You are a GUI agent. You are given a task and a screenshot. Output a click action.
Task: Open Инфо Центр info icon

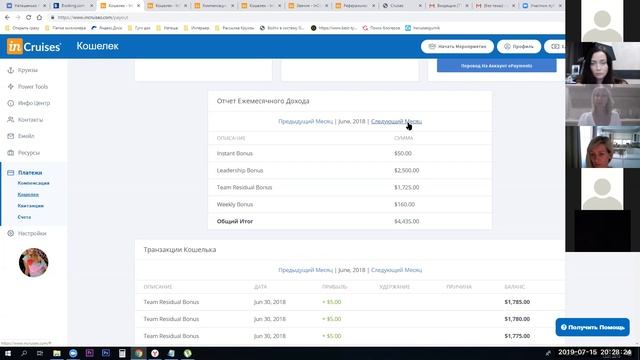[x=11, y=103]
